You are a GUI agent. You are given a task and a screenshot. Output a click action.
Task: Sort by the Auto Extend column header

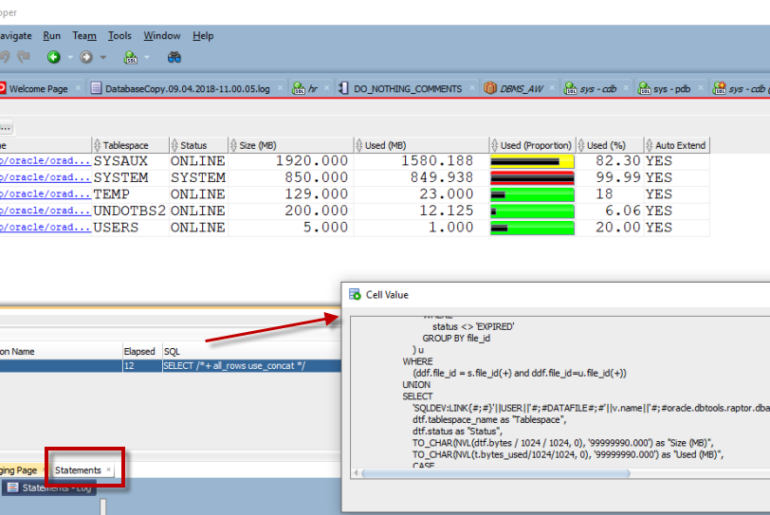(677, 145)
